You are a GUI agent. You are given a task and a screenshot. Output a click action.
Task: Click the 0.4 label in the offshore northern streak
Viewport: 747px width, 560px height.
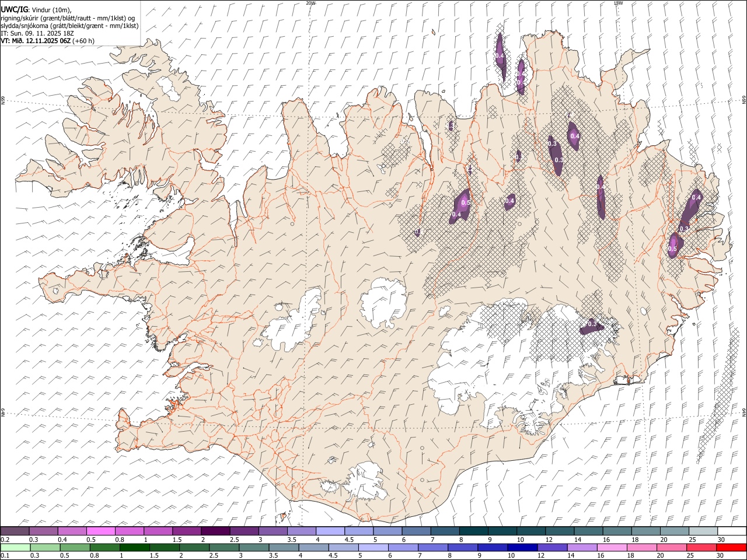(500, 56)
